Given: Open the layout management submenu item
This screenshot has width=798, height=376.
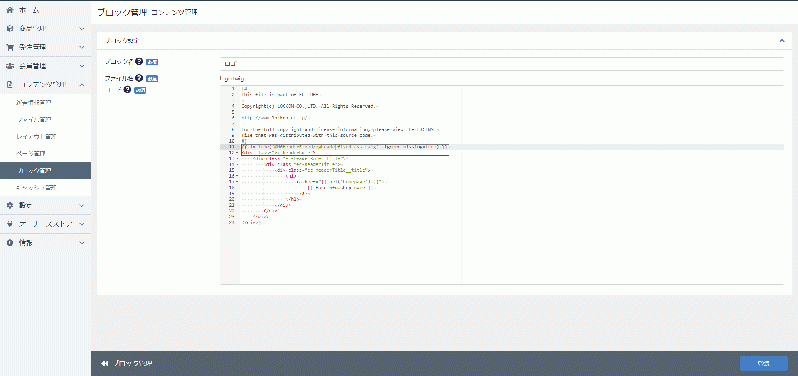Looking at the screenshot, I should coord(36,136).
